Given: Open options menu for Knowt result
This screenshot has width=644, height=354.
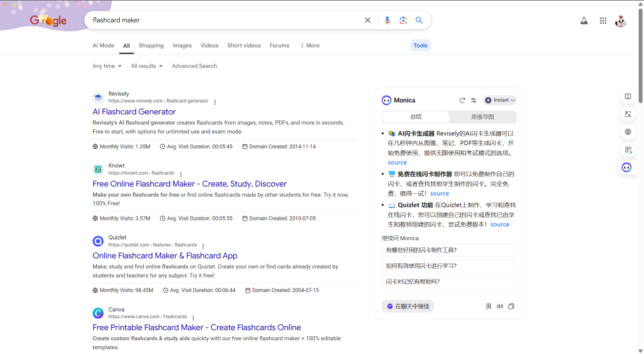Looking at the screenshot, I should (x=181, y=174).
